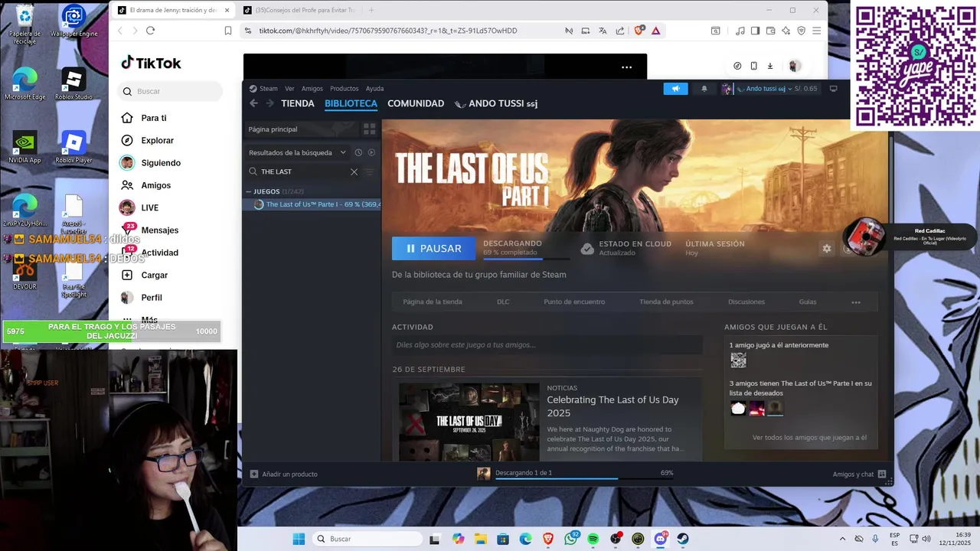
Task: Open Spotify from the taskbar
Action: (x=593, y=539)
